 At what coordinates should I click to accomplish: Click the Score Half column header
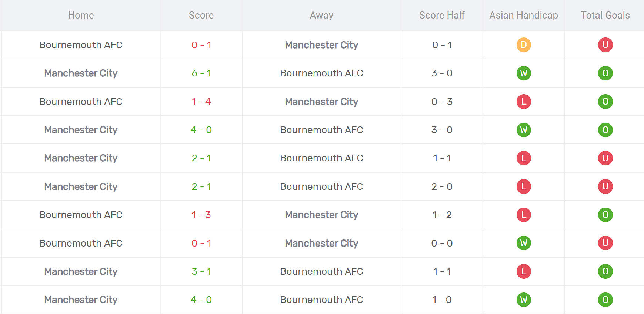tap(442, 15)
